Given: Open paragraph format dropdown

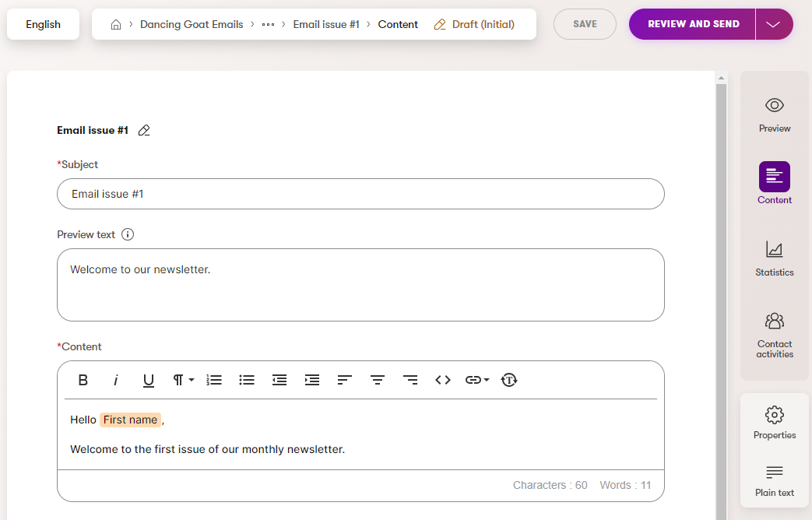Looking at the screenshot, I should click(183, 380).
